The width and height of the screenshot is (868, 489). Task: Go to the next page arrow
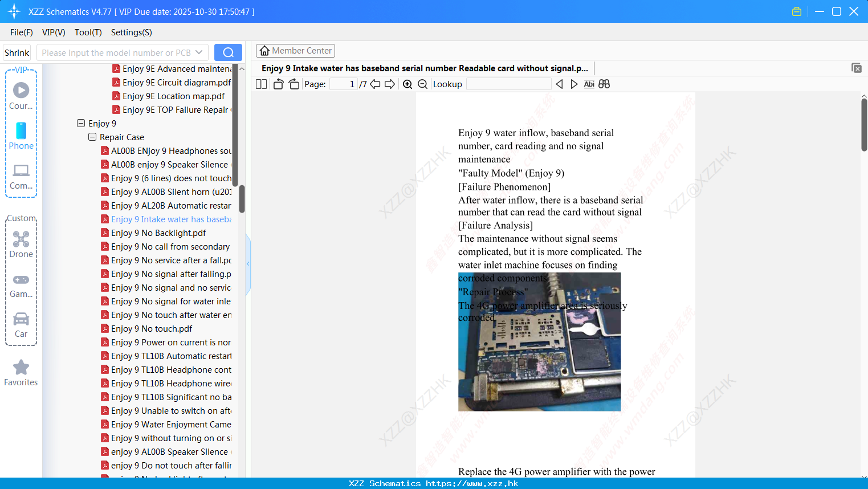(x=390, y=84)
